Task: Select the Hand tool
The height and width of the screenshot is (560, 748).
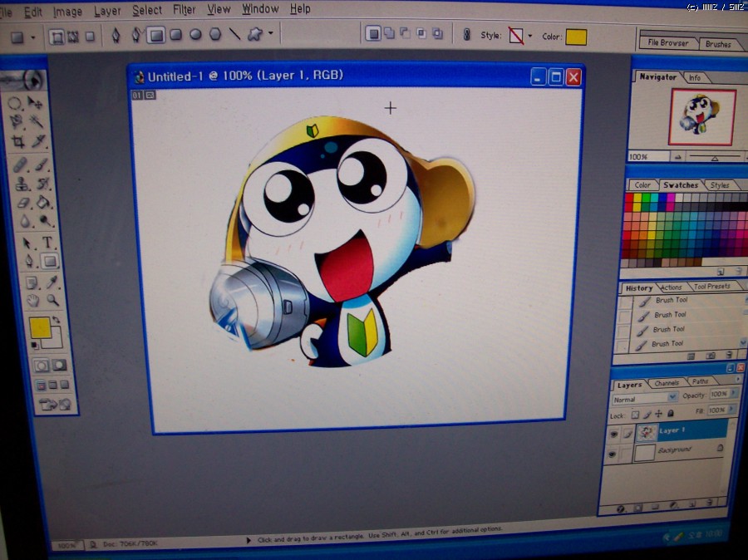Action: (x=32, y=301)
